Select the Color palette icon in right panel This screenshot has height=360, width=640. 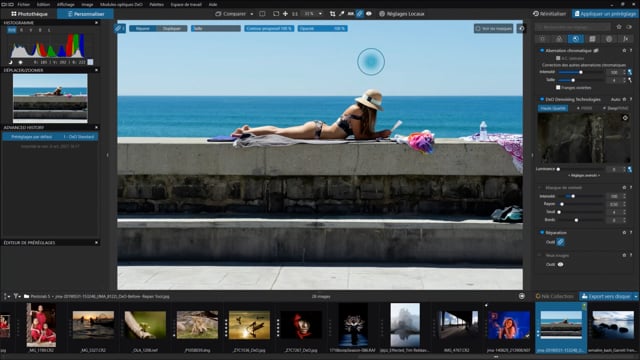pyautogui.click(x=559, y=39)
